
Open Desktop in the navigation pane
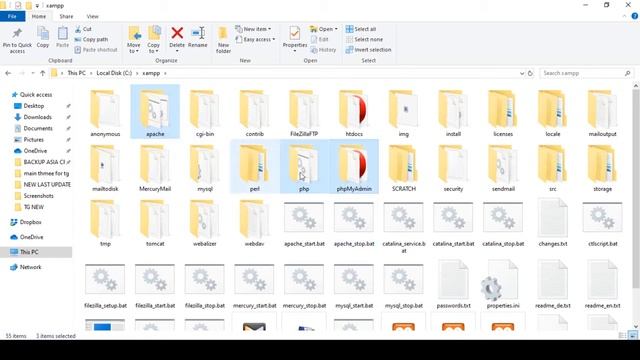click(33, 106)
